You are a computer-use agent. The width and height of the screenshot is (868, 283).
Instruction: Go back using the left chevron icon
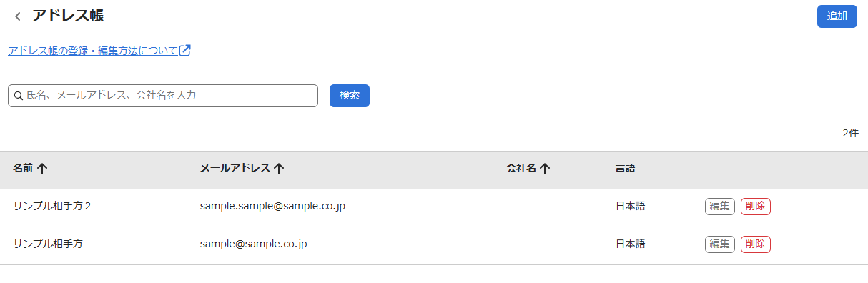coord(17,16)
